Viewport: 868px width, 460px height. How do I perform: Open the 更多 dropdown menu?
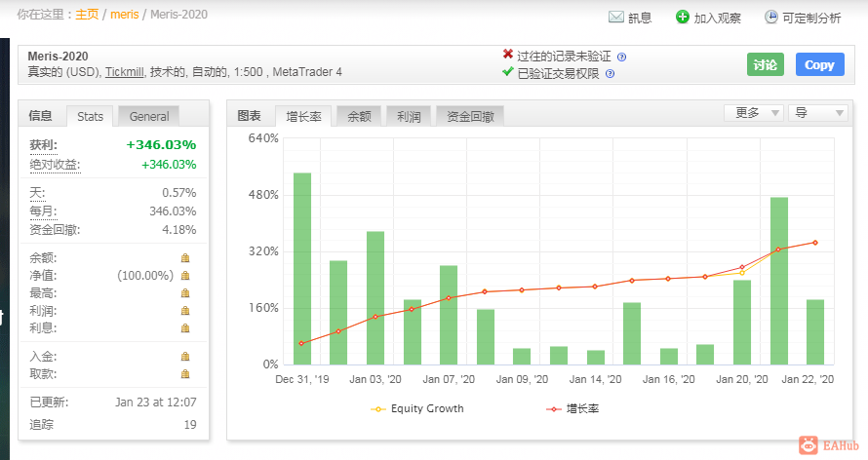click(752, 113)
